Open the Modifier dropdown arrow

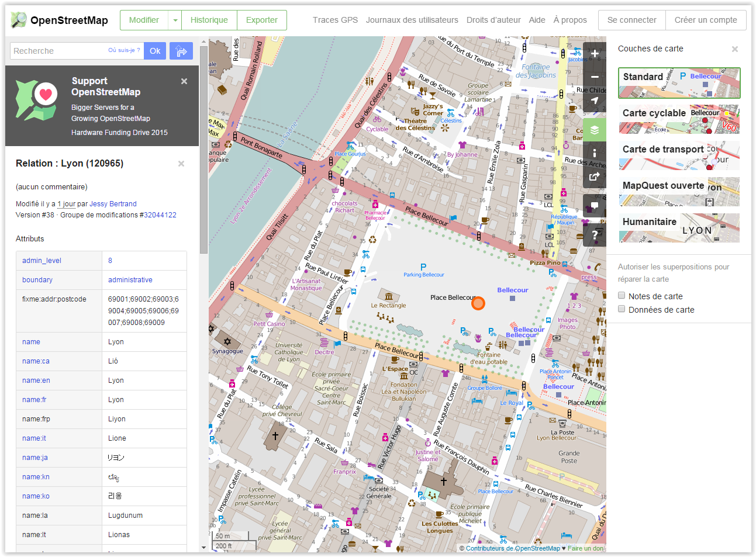click(x=175, y=20)
